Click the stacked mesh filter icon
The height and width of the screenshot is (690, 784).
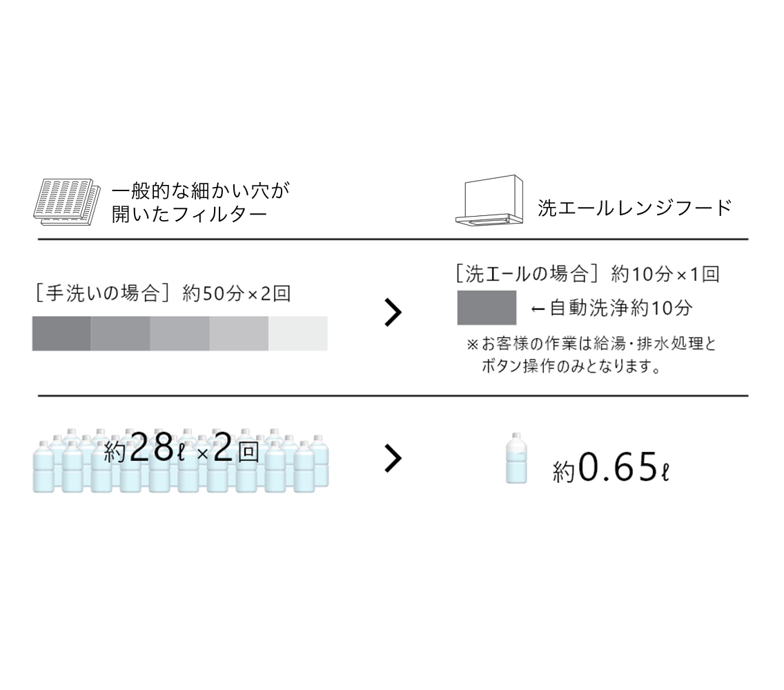pyautogui.click(x=67, y=201)
